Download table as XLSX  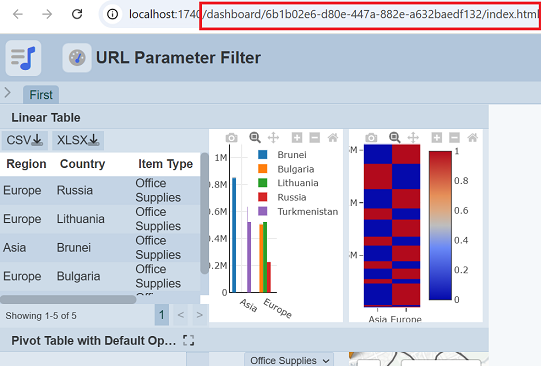click(78, 140)
